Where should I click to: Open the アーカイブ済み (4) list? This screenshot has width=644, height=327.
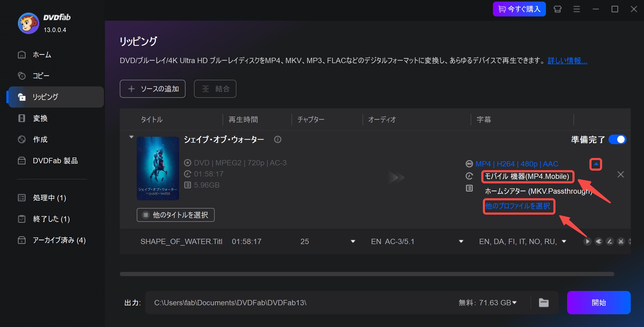click(56, 240)
